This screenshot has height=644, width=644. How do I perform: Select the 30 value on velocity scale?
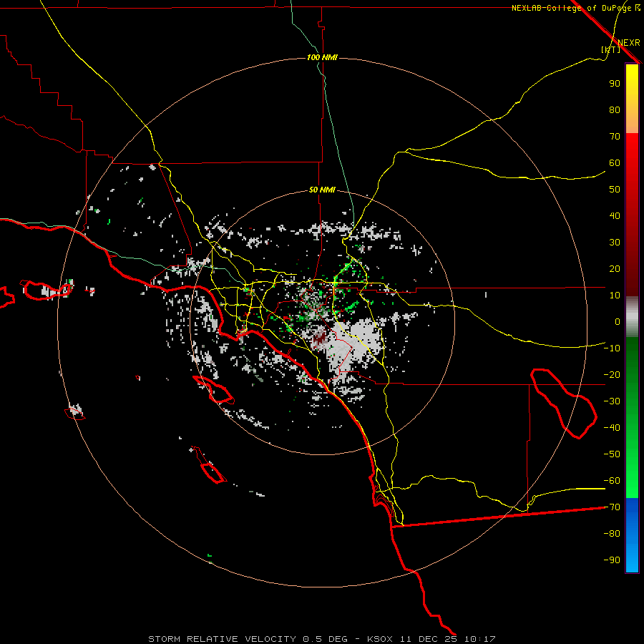pos(615,243)
